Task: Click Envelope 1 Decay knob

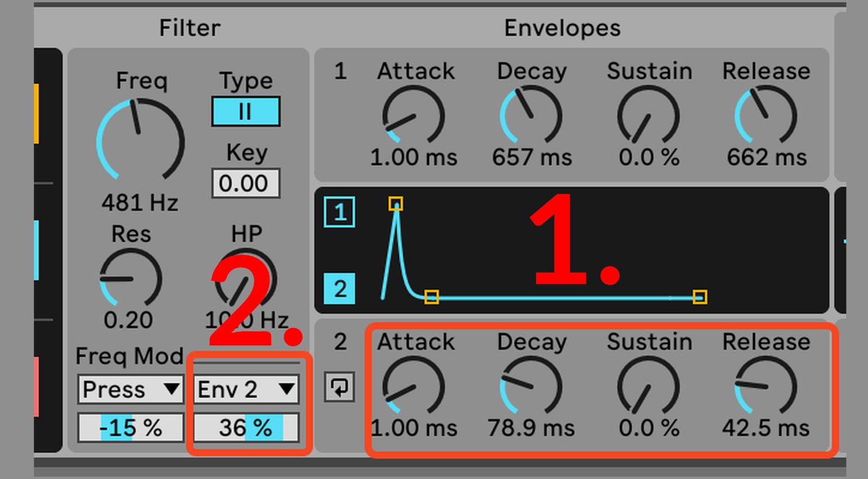Action: point(531,117)
